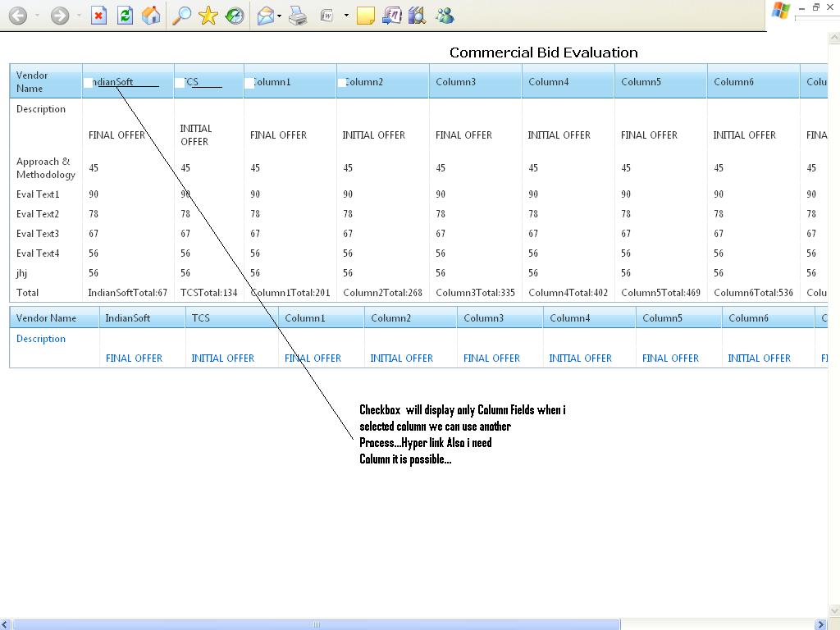Edit page with the Word icon
Screen dimensions: 840x630
pyautogui.click(x=326, y=16)
